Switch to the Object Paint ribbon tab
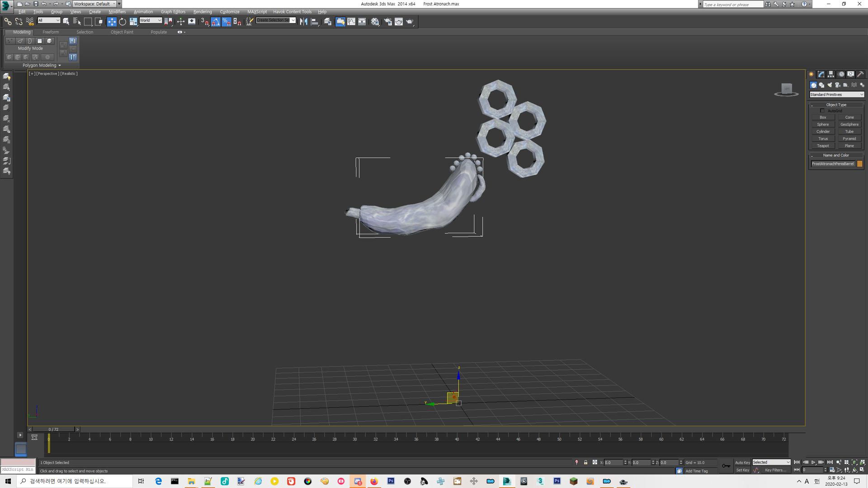Screen dimensions: 868x488 122,32
